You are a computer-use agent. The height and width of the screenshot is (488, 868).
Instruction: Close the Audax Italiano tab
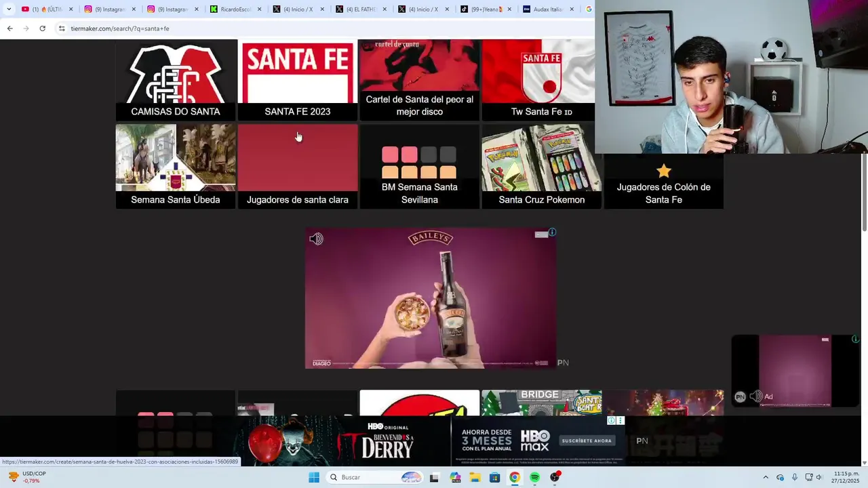click(x=572, y=9)
